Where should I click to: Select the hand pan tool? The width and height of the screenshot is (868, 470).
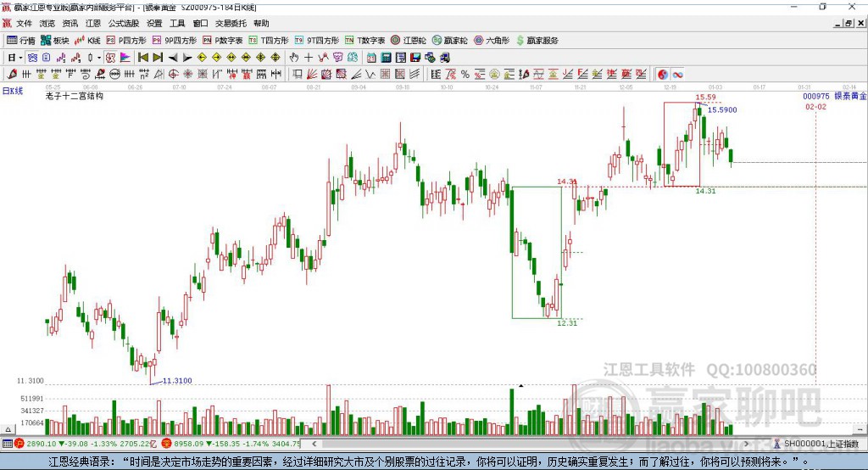294,58
